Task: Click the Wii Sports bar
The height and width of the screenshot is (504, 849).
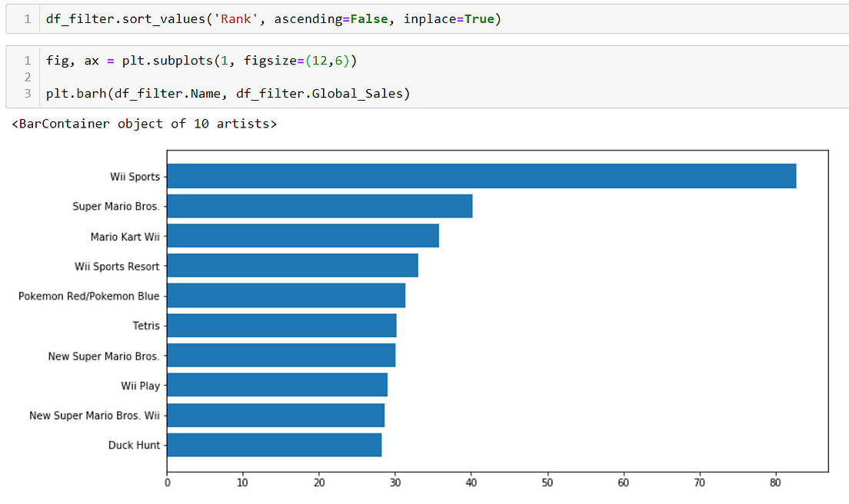Action: tap(481, 176)
